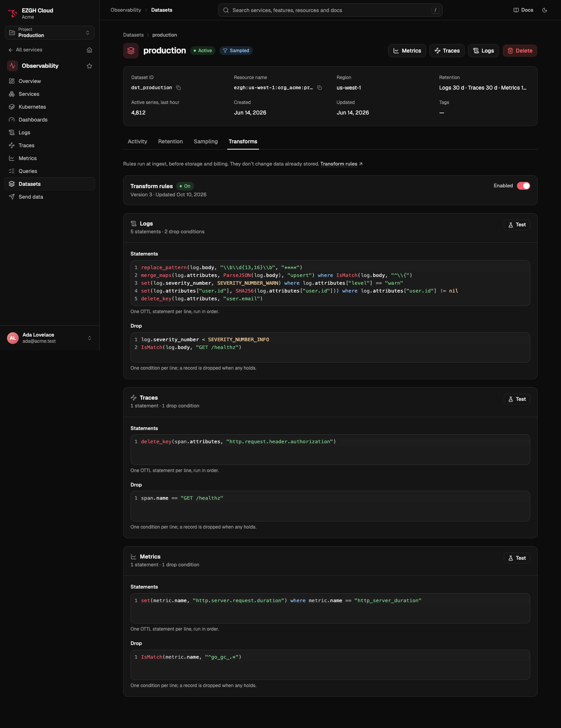The image size is (561, 728).
Task: Focus the search services input field
Action: tap(330, 10)
